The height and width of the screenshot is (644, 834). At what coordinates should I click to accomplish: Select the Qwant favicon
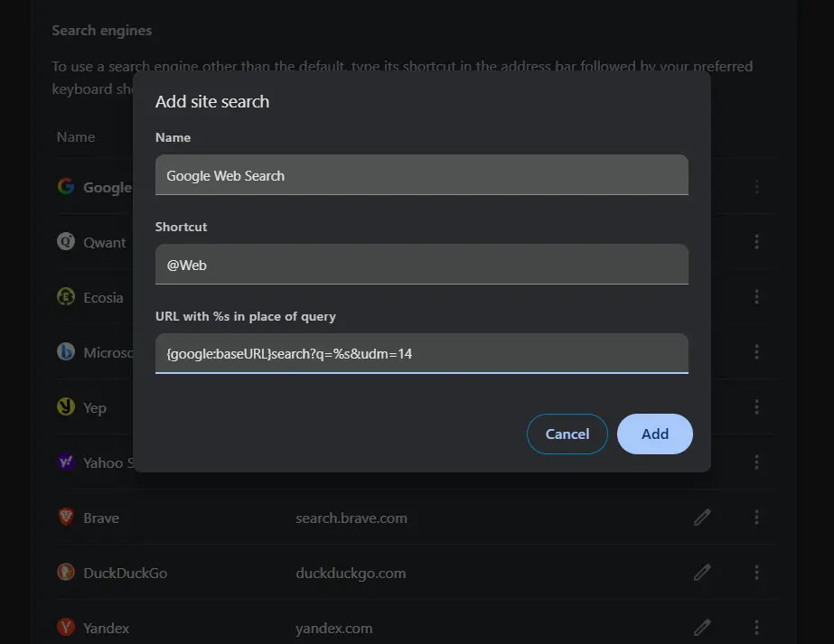(66, 241)
